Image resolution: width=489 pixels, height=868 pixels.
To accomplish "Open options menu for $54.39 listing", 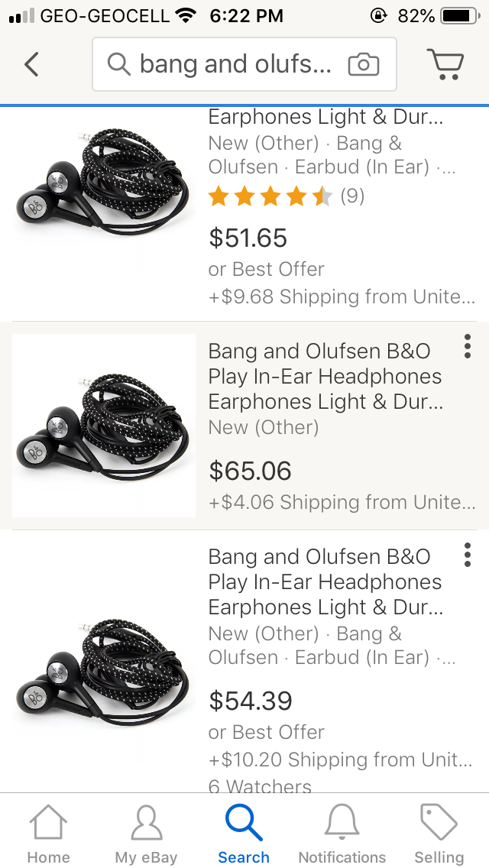I will tap(467, 555).
